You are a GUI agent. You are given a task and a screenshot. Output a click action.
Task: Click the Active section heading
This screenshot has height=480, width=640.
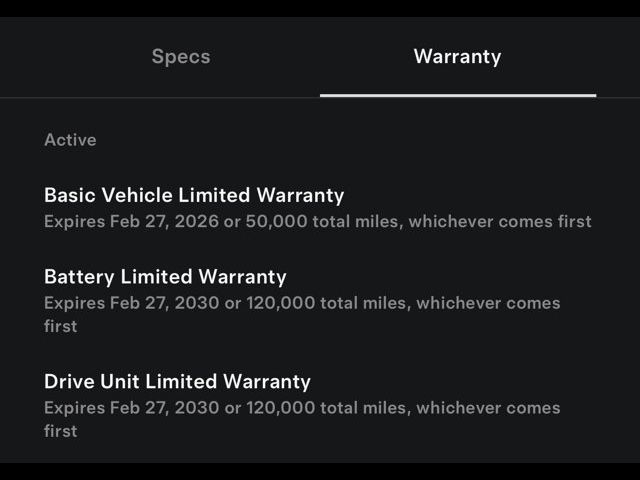click(x=70, y=140)
